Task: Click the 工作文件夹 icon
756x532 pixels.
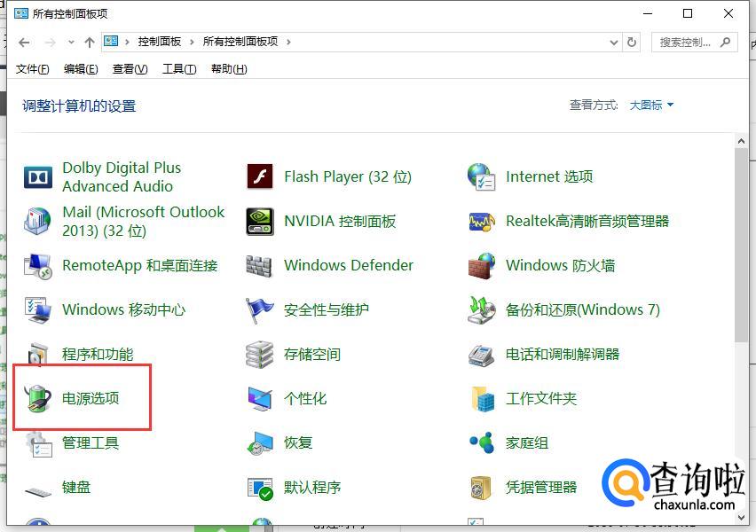Action: (483, 398)
